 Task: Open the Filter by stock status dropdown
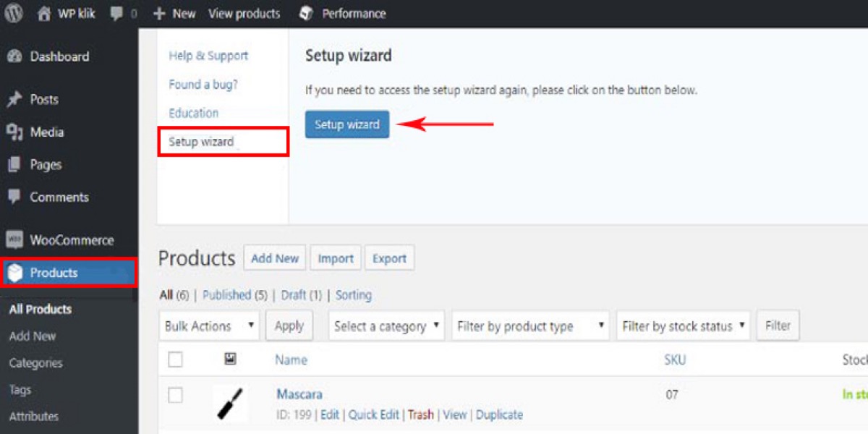684,326
